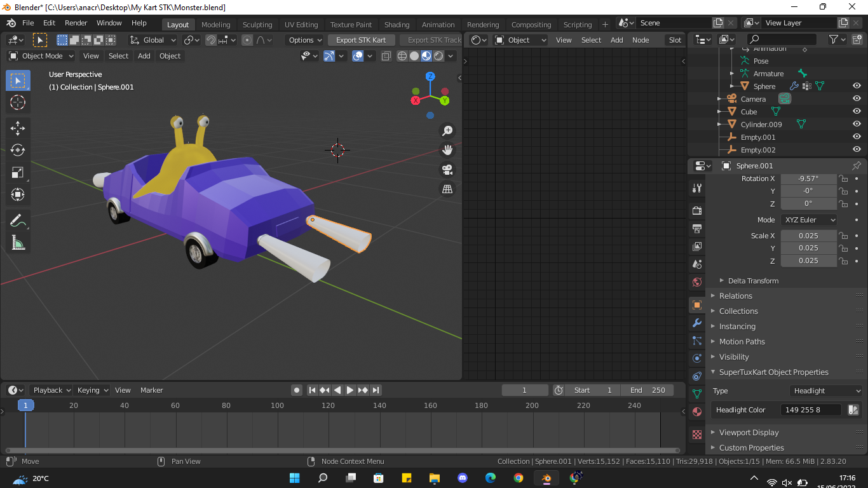Hide the Cylinder.009 object in outliner
The image size is (868, 488).
[857, 125]
